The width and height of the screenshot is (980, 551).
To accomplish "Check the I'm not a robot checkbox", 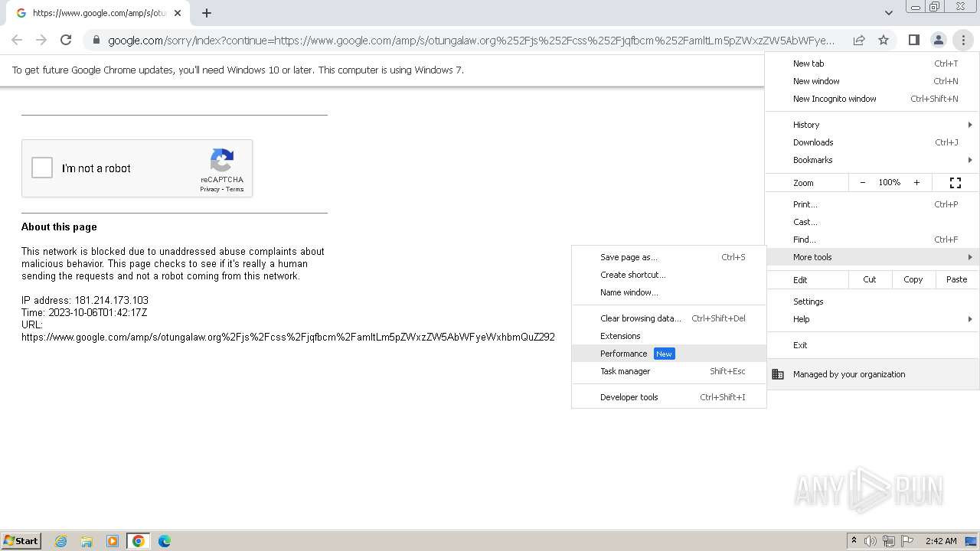I will [x=42, y=168].
